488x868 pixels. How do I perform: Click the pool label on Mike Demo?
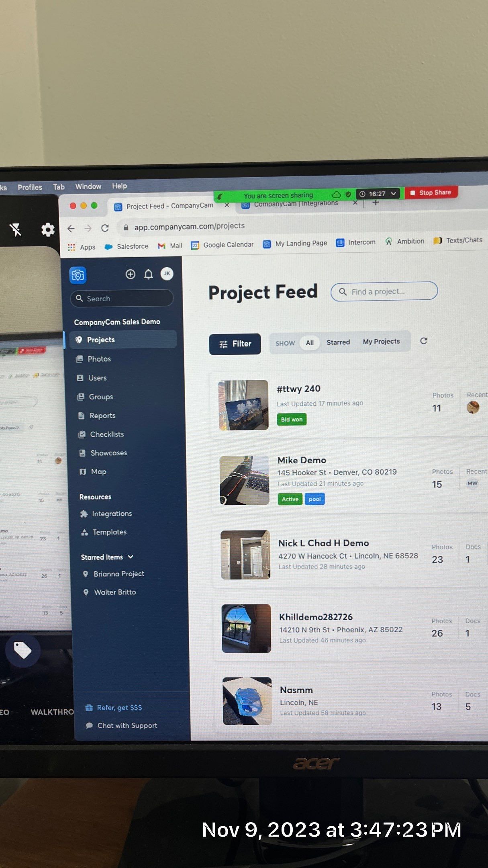click(x=315, y=499)
